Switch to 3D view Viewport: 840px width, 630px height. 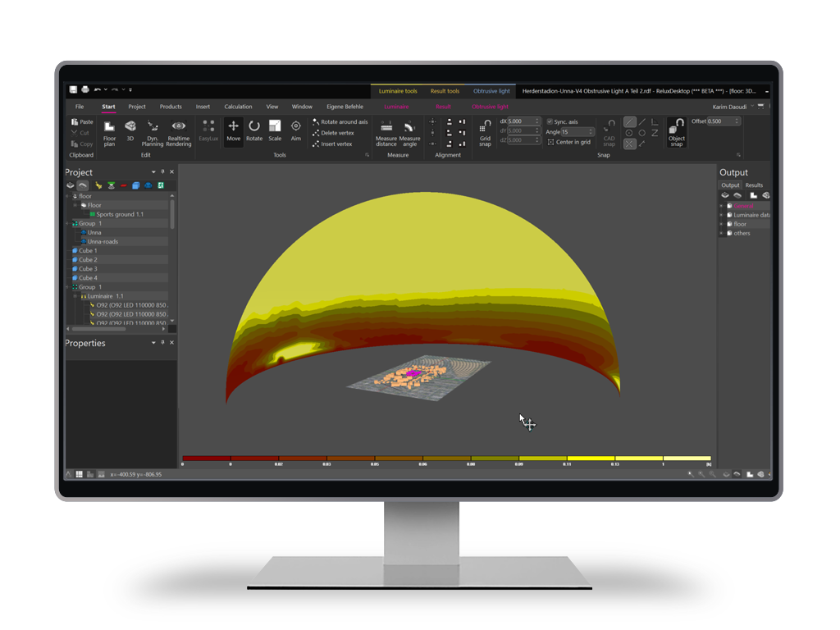[130, 130]
